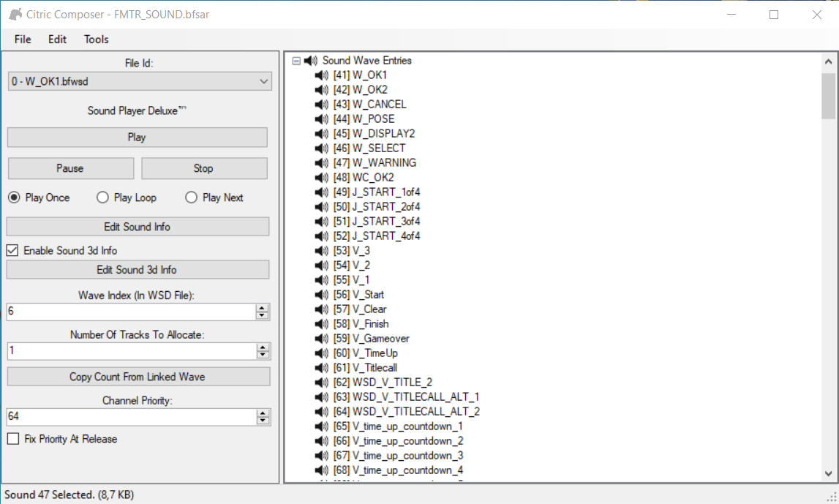
Task: Collapse the Sound Wave Entries tree node
Action: click(296, 61)
